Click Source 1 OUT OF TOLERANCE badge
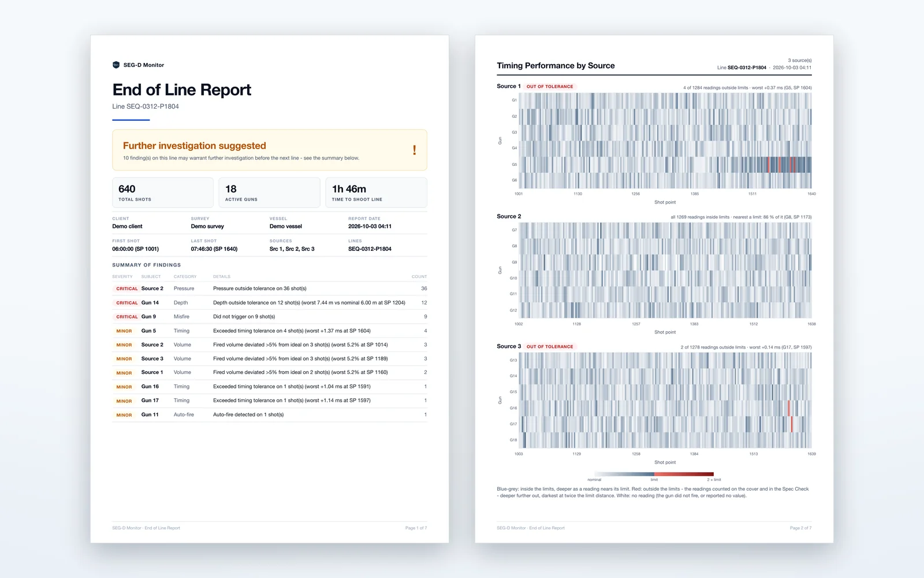The width and height of the screenshot is (924, 578). (x=550, y=87)
